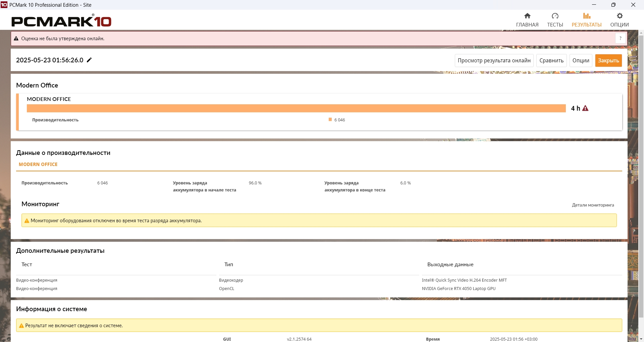Click the Тест column header
Image resolution: width=644 pixels, height=342 pixels.
[x=27, y=265]
